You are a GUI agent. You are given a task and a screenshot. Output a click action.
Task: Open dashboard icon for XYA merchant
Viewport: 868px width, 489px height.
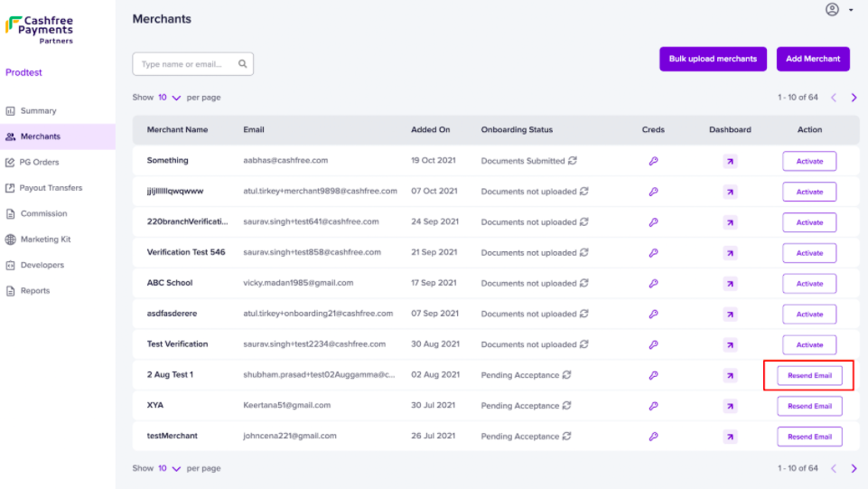(x=730, y=406)
